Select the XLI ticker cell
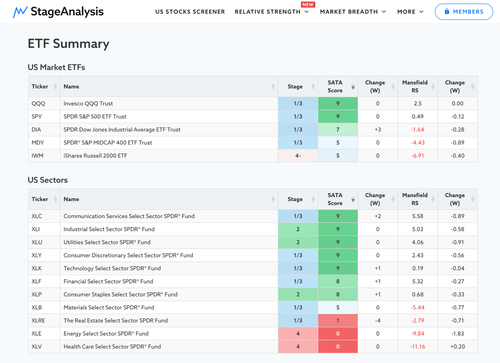The width and height of the screenshot is (500, 363). [x=44, y=229]
